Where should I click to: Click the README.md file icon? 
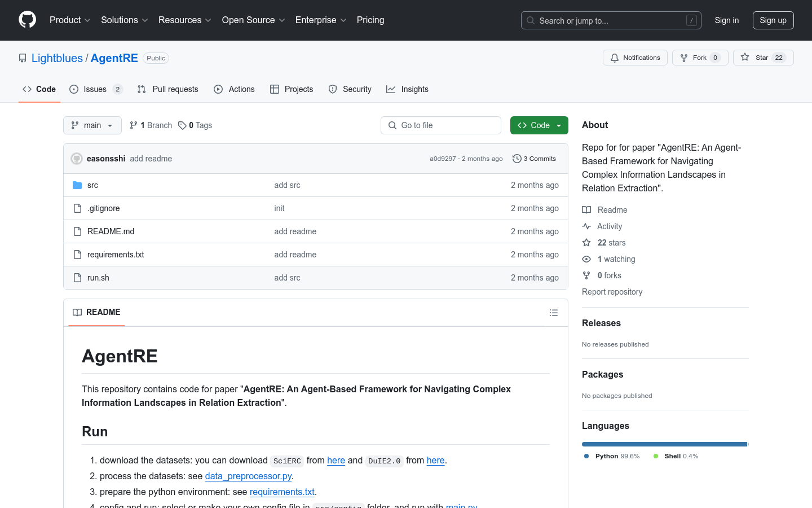77,231
